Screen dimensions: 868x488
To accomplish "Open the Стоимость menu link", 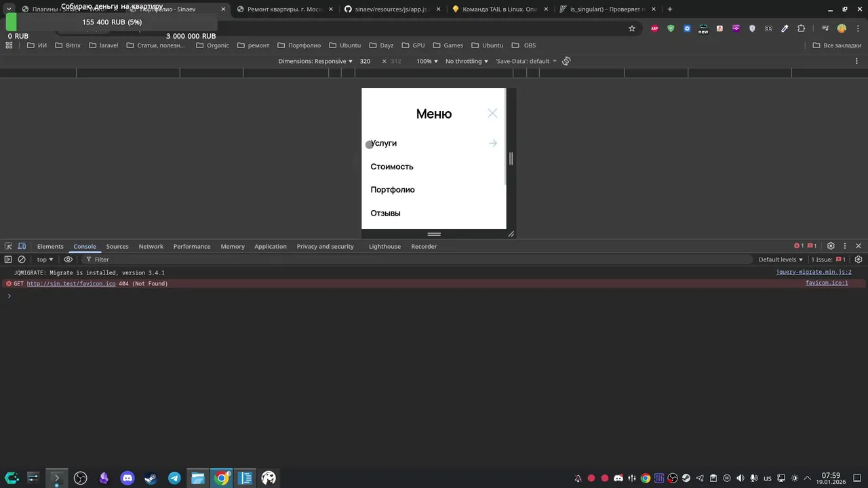I will pos(392,167).
